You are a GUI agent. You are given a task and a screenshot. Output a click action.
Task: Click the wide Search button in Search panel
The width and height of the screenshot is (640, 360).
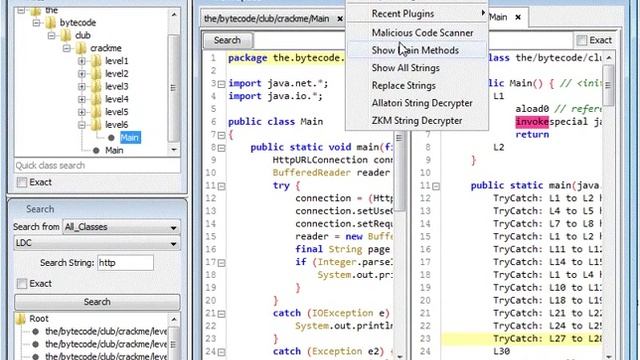[x=97, y=302]
